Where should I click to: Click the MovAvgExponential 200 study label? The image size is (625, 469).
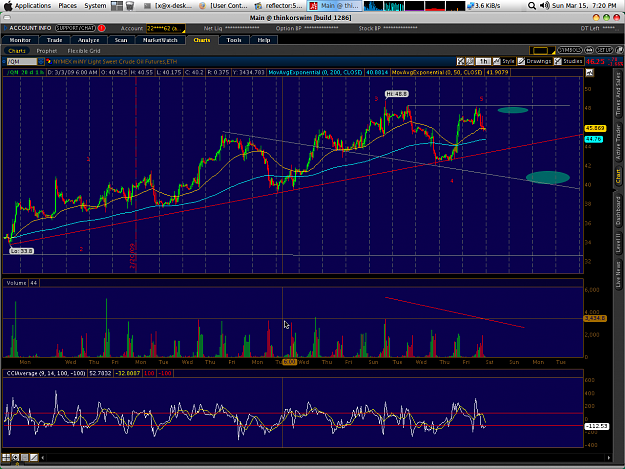coord(315,73)
